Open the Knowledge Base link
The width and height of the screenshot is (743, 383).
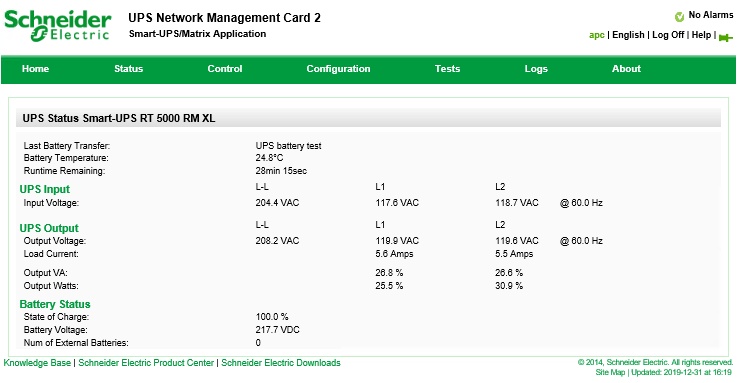(37, 363)
